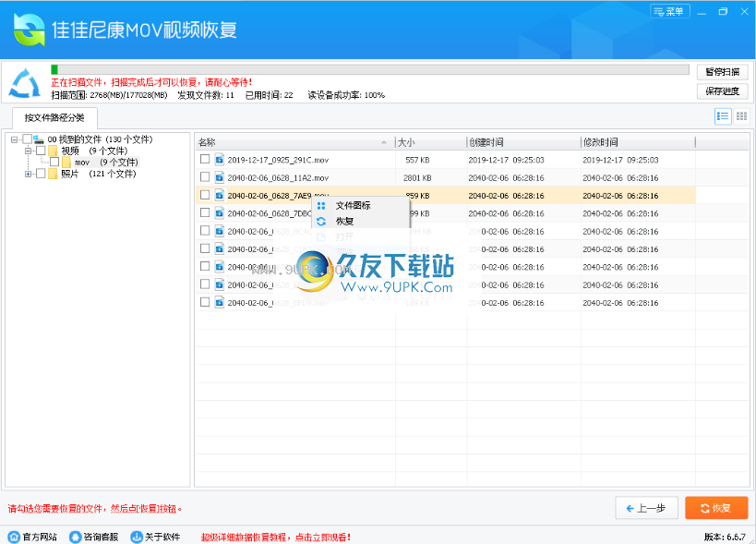The image size is (756, 544).
Task: Sort by the 创建时间 column header
Action: (524, 142)
